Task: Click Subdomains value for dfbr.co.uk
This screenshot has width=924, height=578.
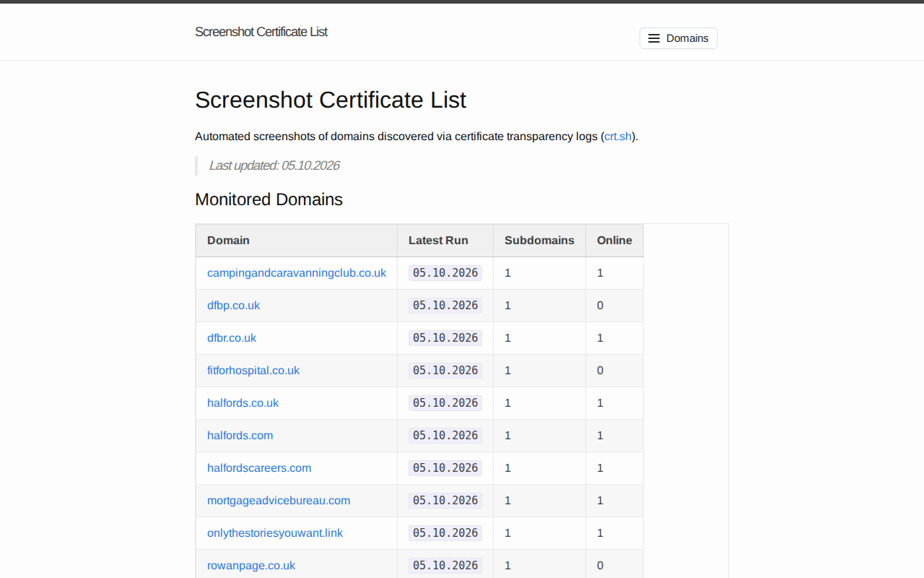Action: 507,338
